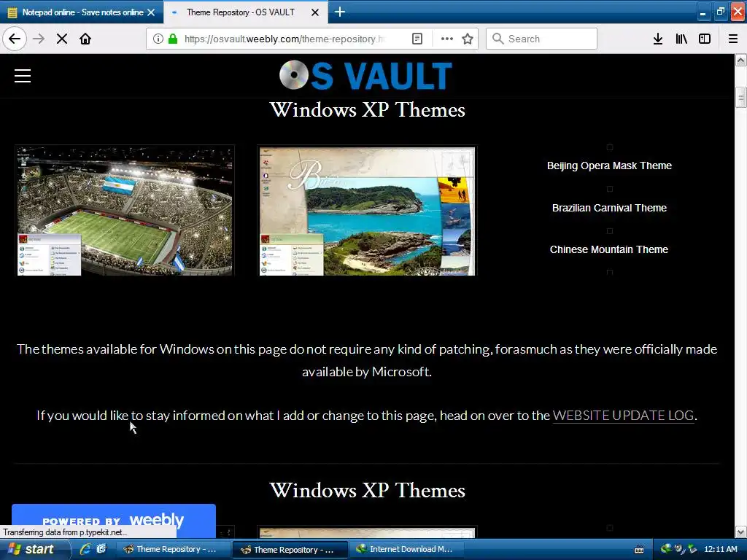This screenshot has width=747, height=560.
Task: Follow the WEBSITE UPDATE LOG link
Action: 623,415
